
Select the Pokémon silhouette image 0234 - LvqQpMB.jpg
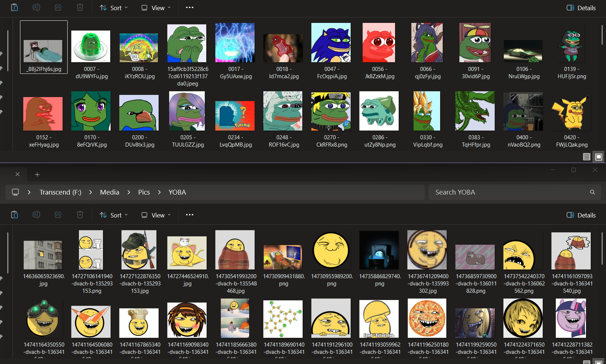pyautogui.click(x=235, y=116)
